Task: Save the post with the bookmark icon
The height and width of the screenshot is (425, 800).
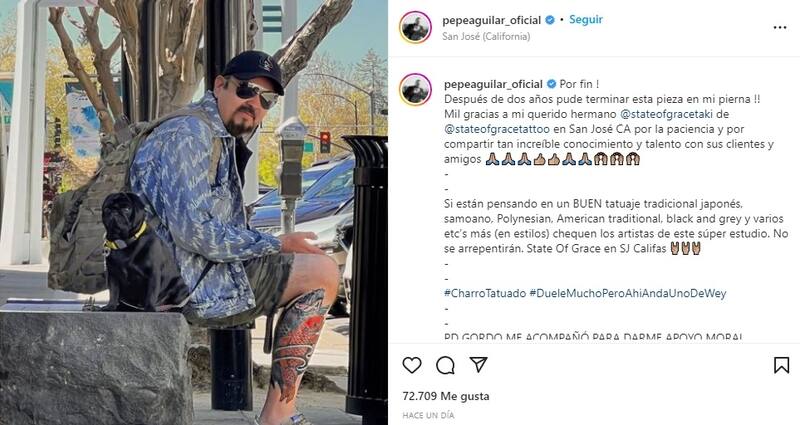Action: coord(781,365)
